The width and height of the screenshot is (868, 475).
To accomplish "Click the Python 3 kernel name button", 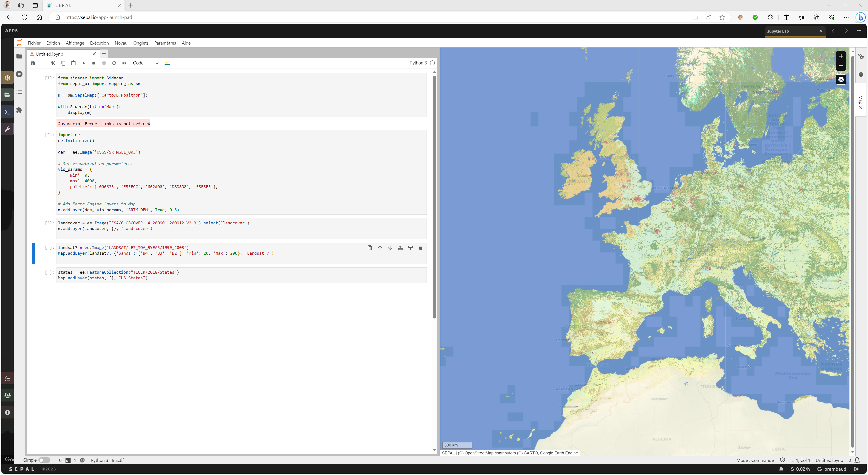I will (x=418, y=63).
